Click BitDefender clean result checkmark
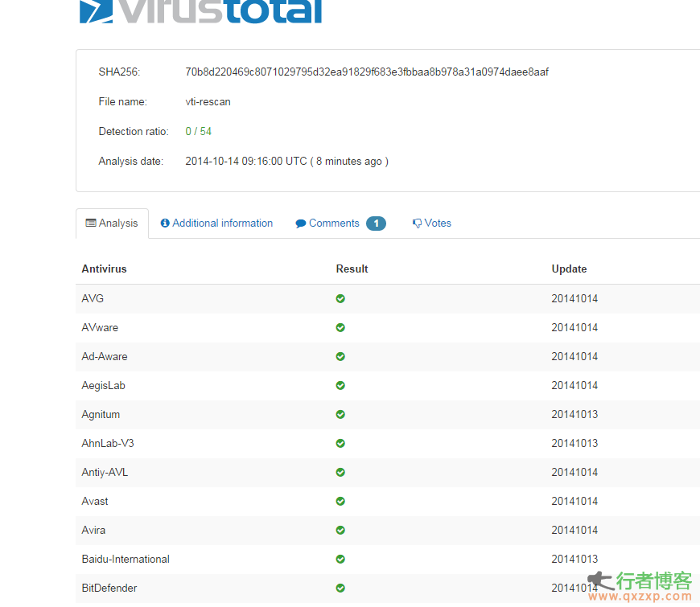Screen dimensions: 700x607 [x=340, y=589]
